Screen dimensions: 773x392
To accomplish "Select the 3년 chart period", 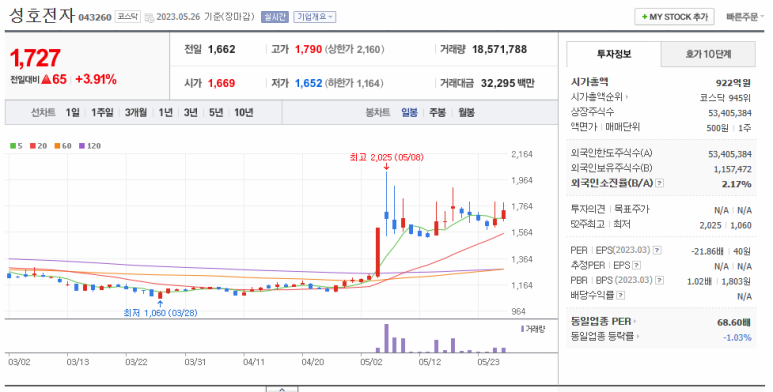I will (190, 112).
